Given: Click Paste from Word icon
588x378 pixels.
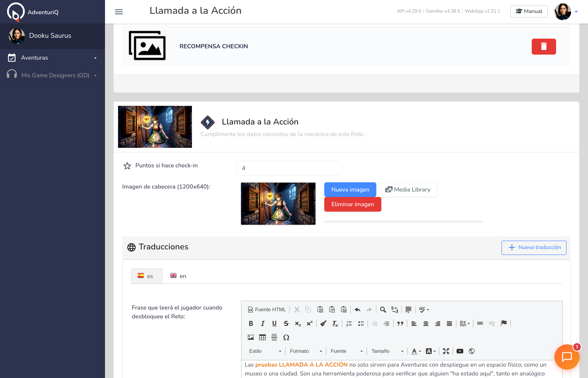Looking at the screenshot, I should point(344,310).
